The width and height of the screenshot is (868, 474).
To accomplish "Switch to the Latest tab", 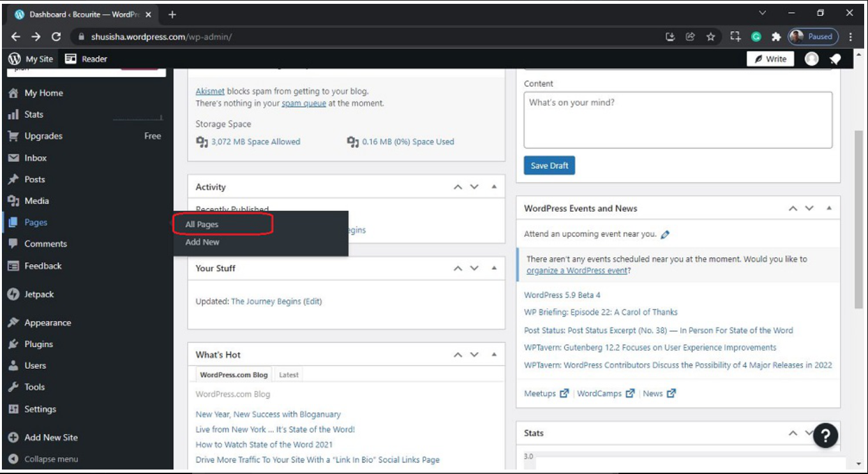I will pyautogui.click(x=288, y=375).
